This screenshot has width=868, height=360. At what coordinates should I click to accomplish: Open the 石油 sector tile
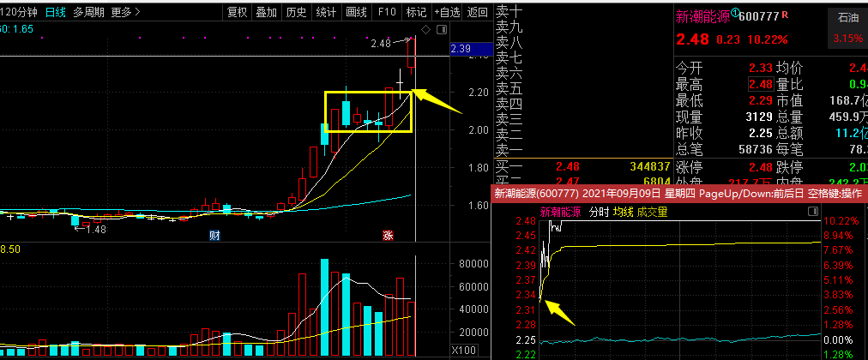(847, 17)
